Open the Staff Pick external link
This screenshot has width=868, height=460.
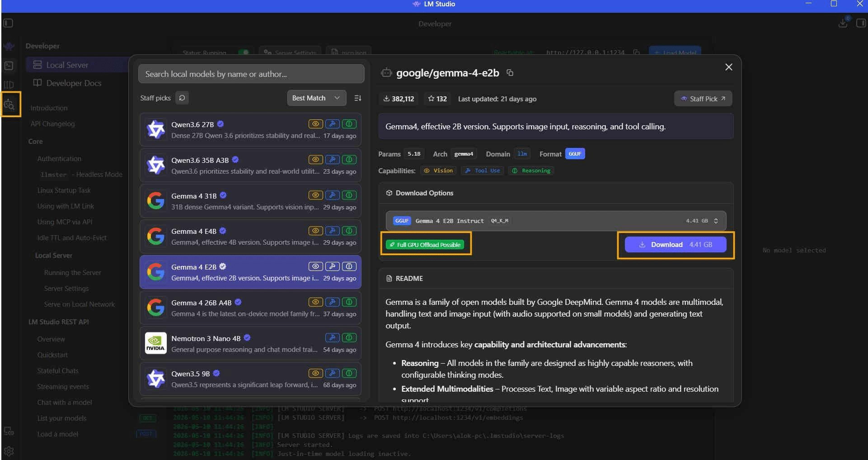pos(703,99)
